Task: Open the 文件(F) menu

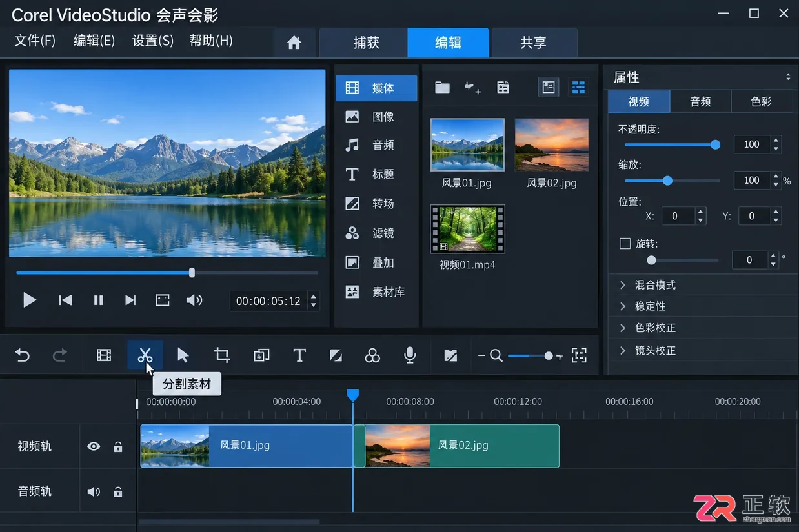Action: [x=35, y=41]
